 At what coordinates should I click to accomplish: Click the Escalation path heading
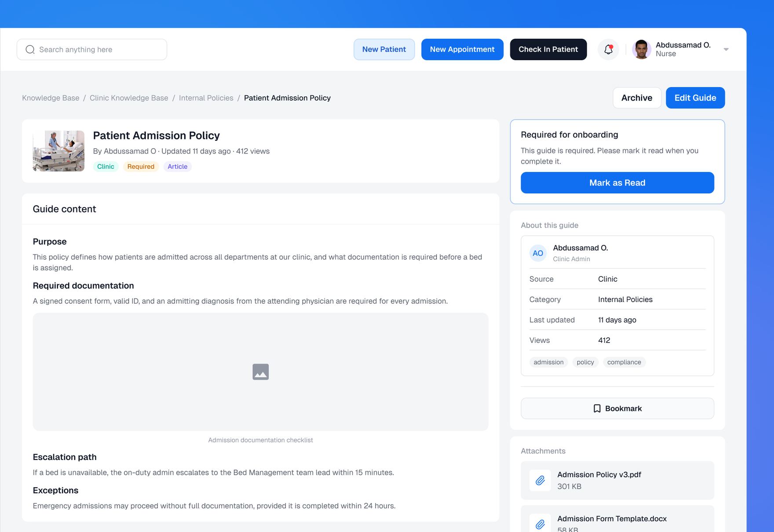point(65,457)
